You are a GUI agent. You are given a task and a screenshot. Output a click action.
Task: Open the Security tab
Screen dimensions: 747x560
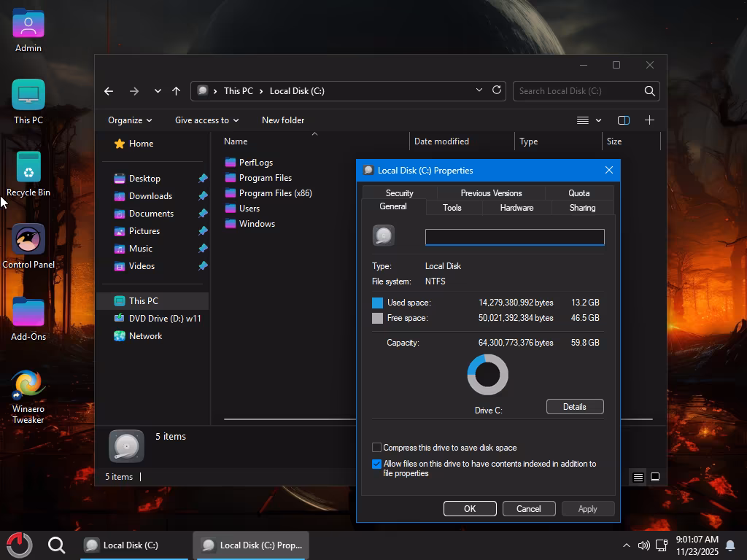click(399, 193)
